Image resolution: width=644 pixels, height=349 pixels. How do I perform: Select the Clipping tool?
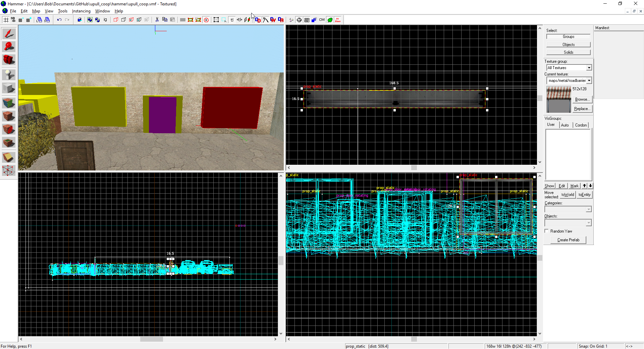[x=9, y=157]
